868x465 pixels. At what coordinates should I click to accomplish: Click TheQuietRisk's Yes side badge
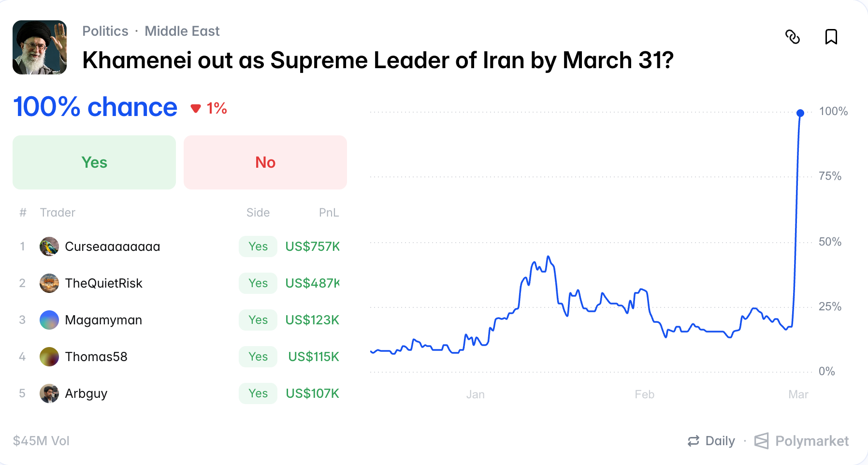tap(258, 283)
